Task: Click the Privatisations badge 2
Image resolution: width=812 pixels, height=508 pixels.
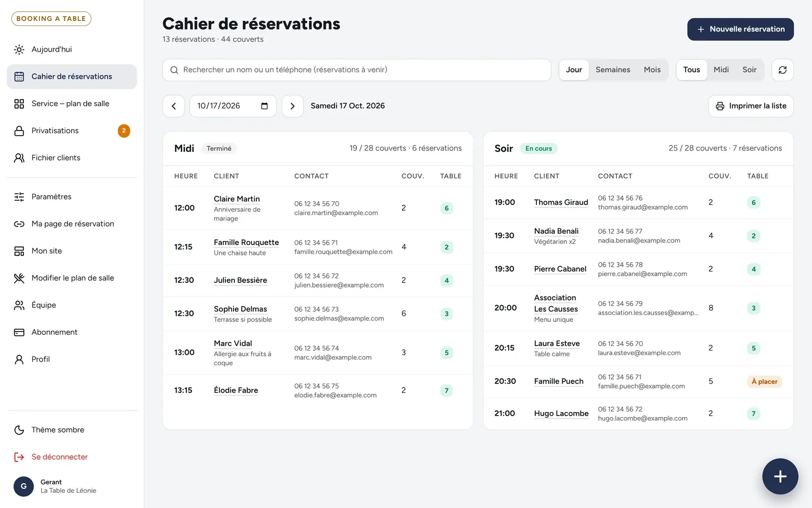Action: [124, 131]
